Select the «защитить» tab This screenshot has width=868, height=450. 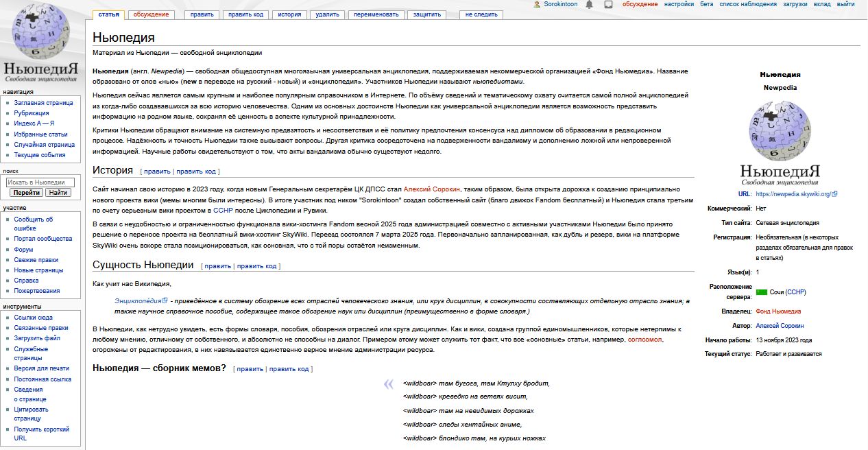point(427,14)
